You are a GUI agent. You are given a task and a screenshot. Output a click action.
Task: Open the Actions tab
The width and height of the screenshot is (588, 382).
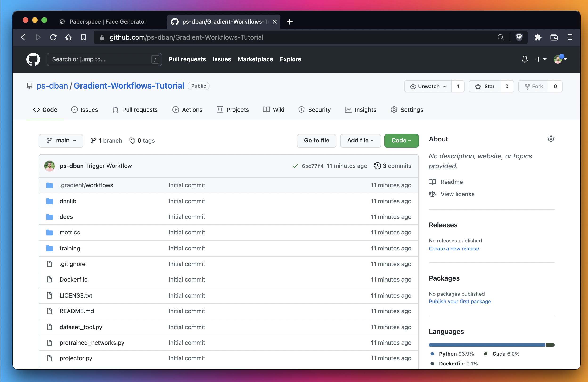point(187,110)
